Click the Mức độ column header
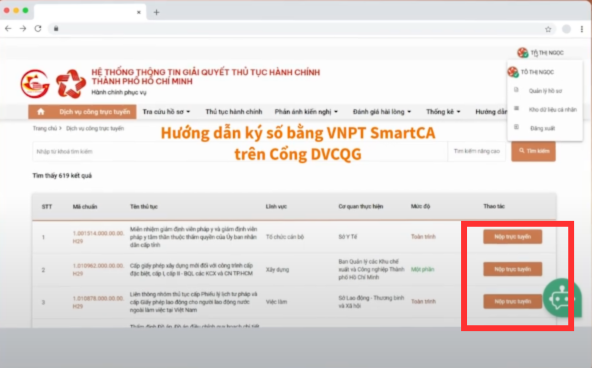592x368 pixels. tap(420, 206)
